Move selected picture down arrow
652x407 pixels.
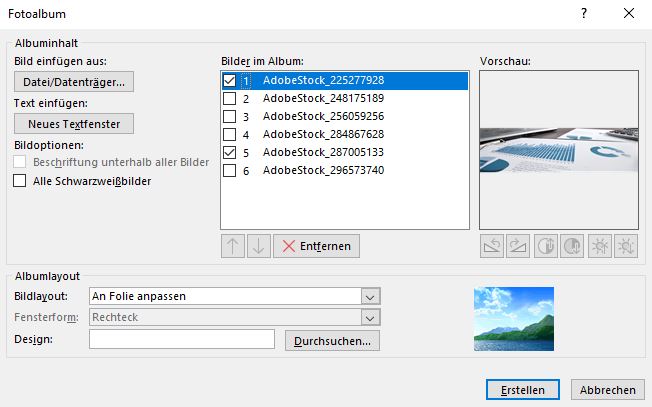coord(259,246)
